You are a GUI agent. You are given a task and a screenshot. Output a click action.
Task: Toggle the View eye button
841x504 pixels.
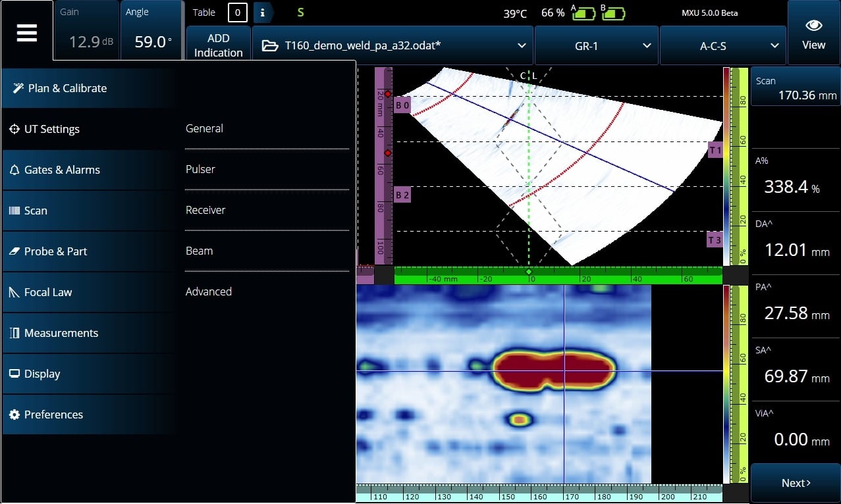pos(813,32)
